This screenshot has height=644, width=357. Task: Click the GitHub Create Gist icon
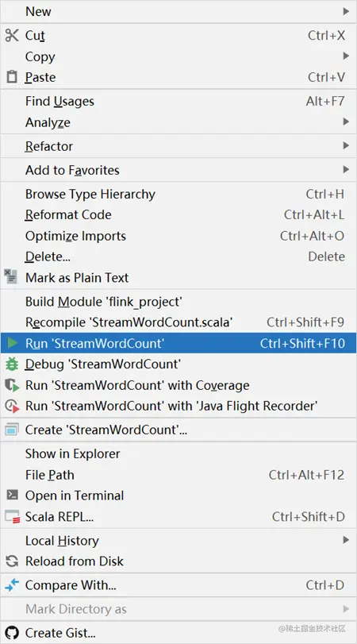[12, 633]
